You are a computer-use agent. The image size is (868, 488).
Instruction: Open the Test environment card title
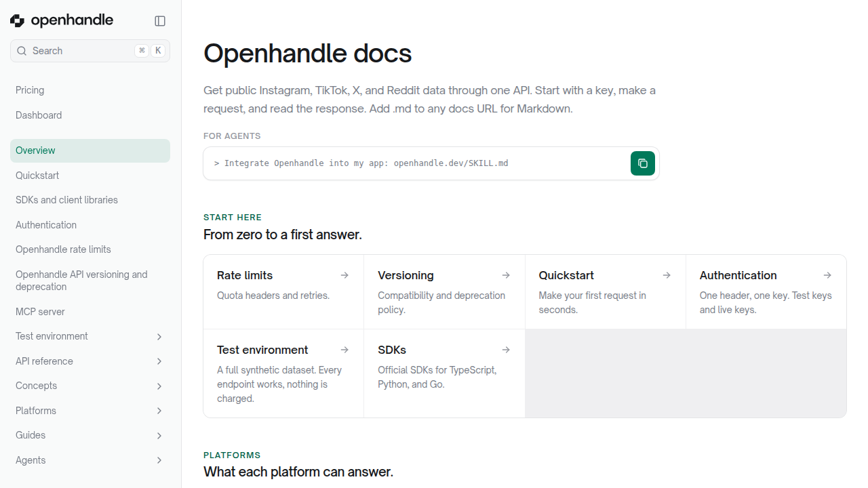tap(262, 350)
